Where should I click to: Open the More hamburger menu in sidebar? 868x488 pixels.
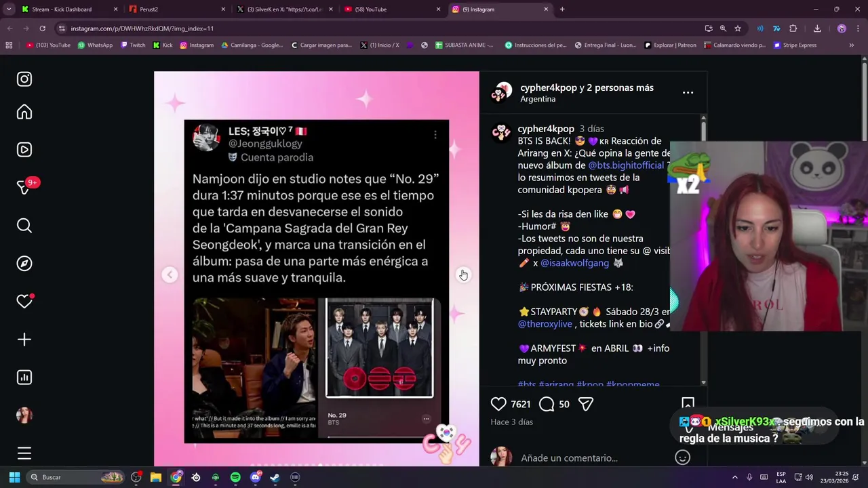[24, 453]
